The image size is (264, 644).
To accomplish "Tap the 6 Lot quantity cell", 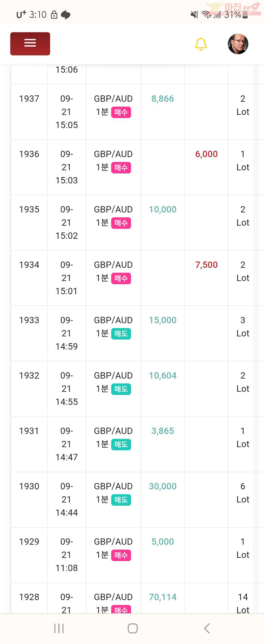I will (x=243, y=493).
